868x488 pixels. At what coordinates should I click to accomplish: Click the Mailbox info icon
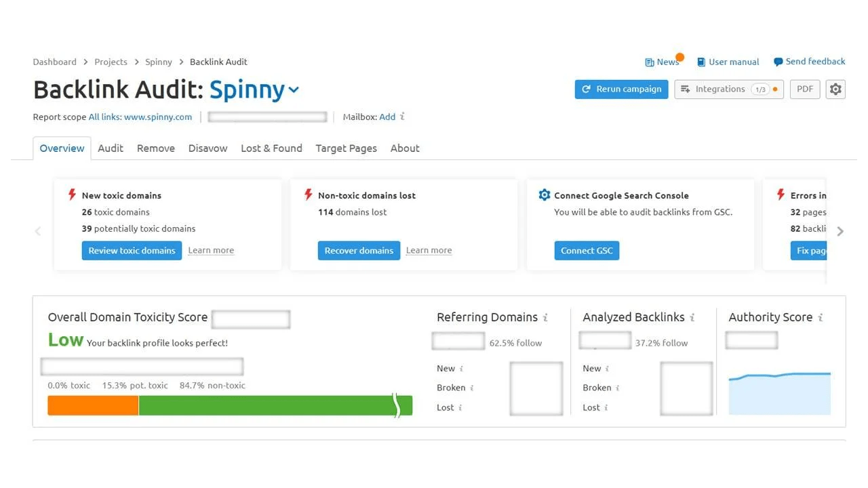pyautogui.click(x=402, y=117)
